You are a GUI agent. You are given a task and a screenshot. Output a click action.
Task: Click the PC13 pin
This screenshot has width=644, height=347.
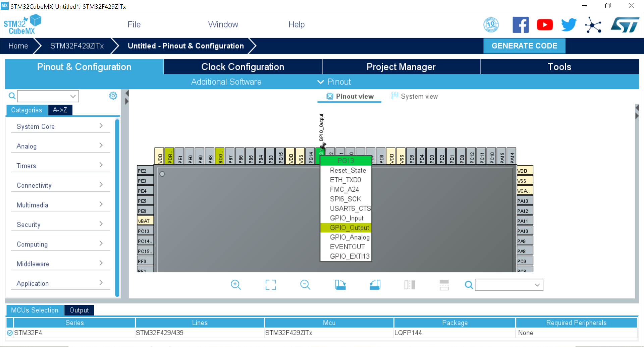click(145, 231)
